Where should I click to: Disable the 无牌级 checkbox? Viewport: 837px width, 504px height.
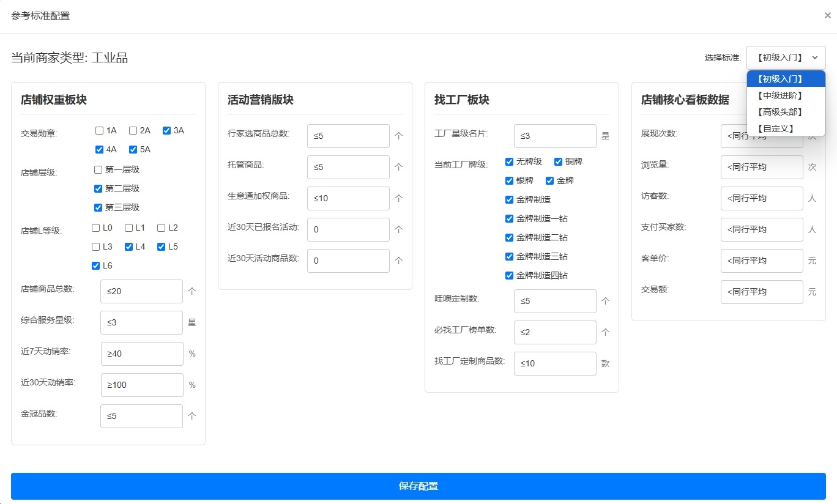click(509, 161)
